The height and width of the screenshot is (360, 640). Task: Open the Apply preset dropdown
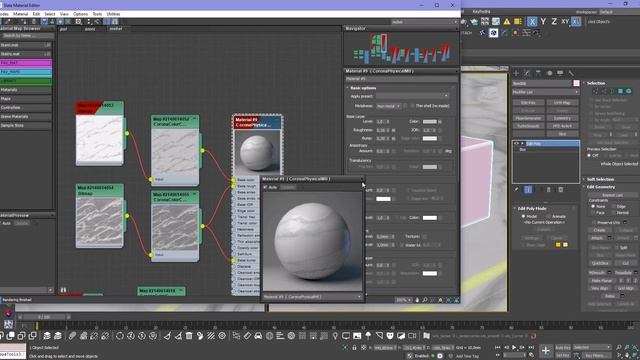412,96
